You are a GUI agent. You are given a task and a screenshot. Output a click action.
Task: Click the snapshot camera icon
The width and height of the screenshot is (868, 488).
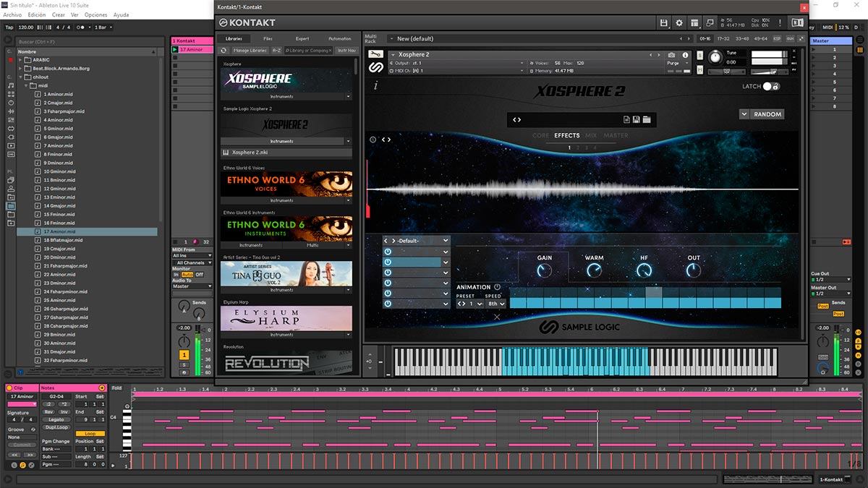point(671,55)
